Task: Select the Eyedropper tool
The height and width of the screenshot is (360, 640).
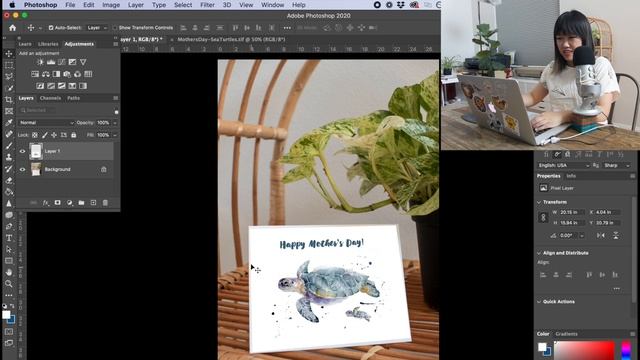Action: (9, 122)
